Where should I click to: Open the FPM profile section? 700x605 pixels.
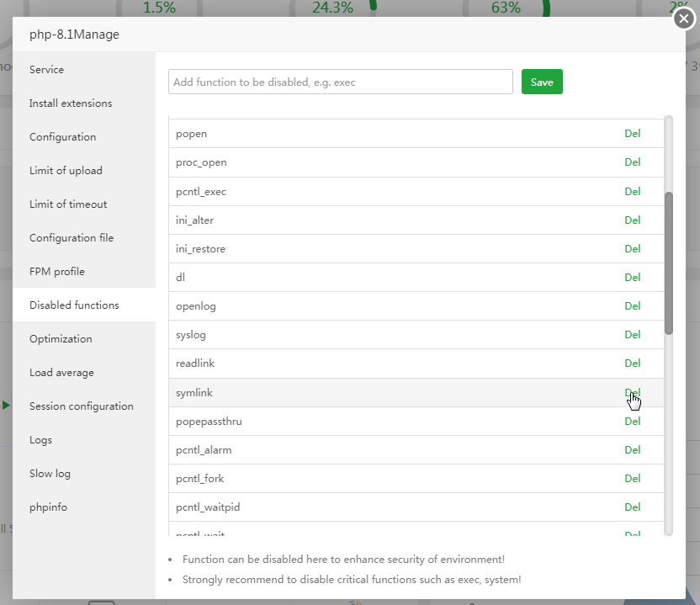tap(57, 271)
